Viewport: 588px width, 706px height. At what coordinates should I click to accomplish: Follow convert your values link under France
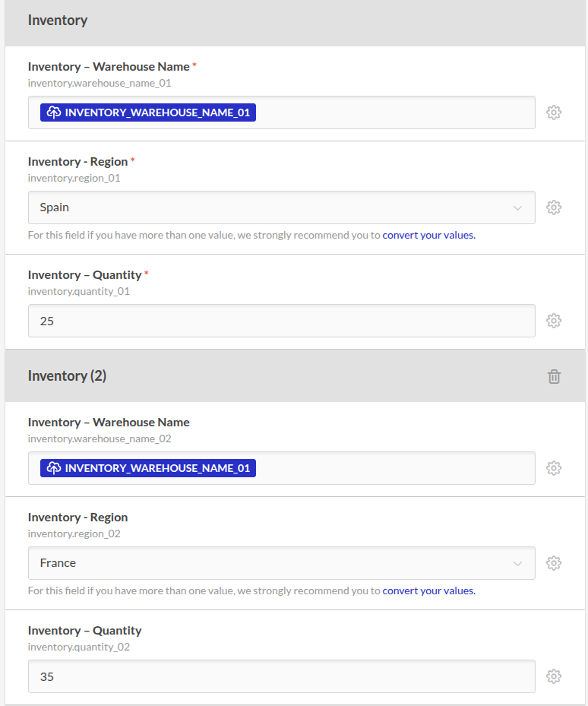pyautogui.click(x=428, y=590)
